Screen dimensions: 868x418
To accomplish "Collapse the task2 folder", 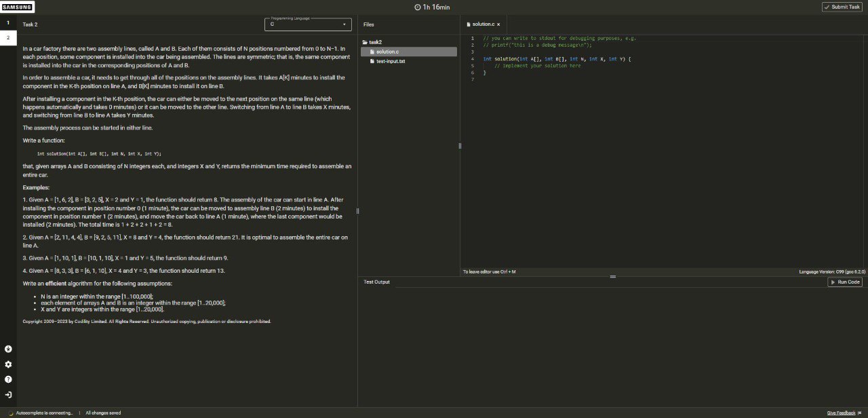I will 372,42.
